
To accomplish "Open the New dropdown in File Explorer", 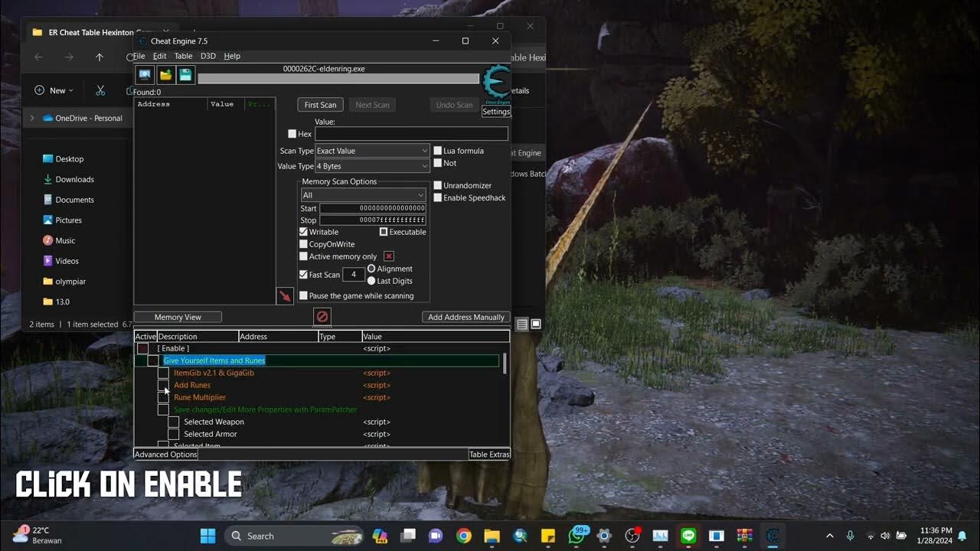I will pyautogui.click(x=54, y=90).
